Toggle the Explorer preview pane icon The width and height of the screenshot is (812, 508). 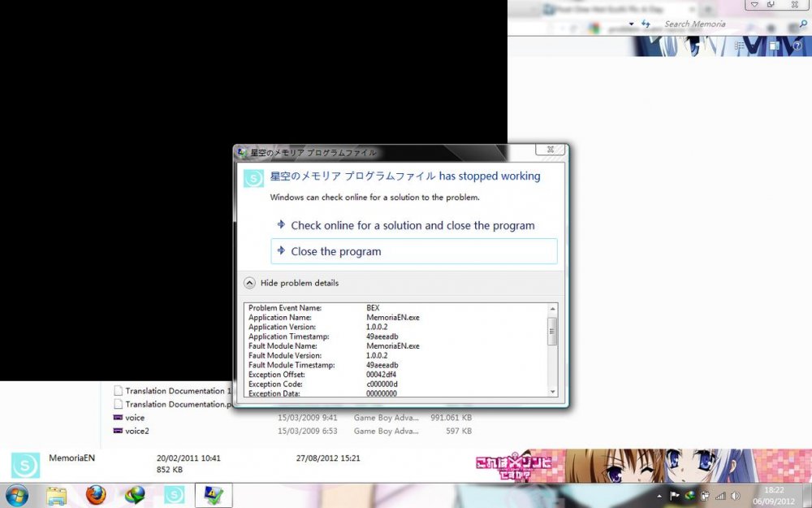click(x=775, y=46)
